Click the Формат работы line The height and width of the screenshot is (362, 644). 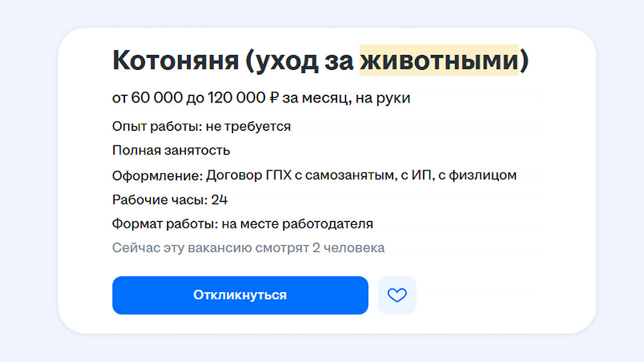(x=242, y=224)
